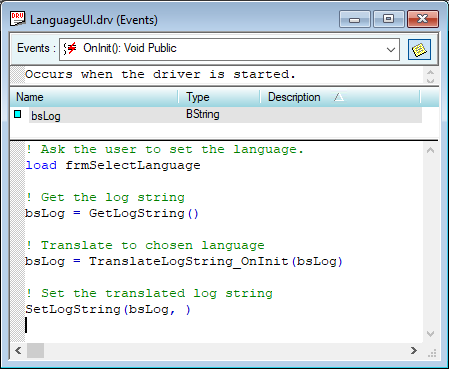449x369 pixels.
Task: Click the 'Occurs when the driver is started.' text
Action: (x=160, y=74)
